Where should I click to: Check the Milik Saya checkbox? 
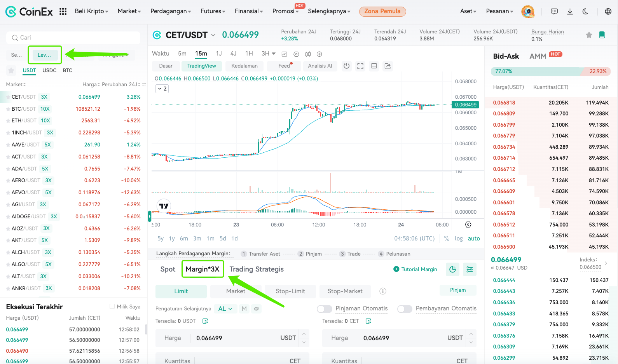coord(112,307)
